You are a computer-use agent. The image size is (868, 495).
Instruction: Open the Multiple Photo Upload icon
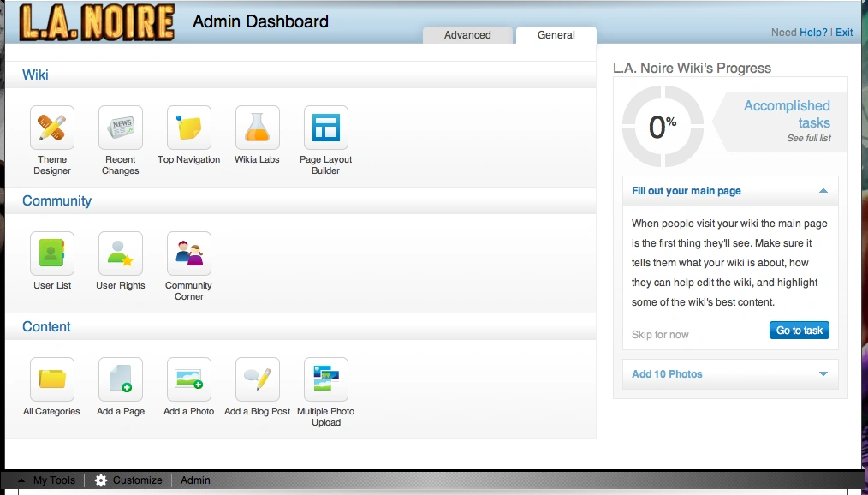(x=326, y=379)
